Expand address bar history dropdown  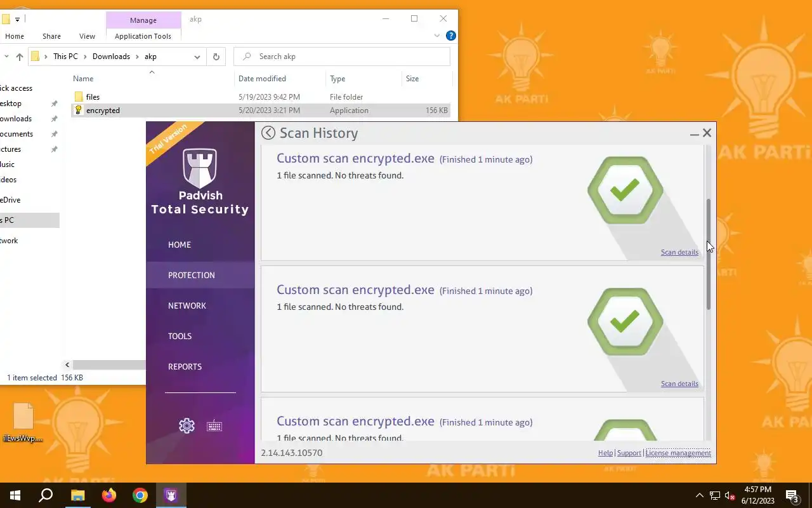[197, 57]
